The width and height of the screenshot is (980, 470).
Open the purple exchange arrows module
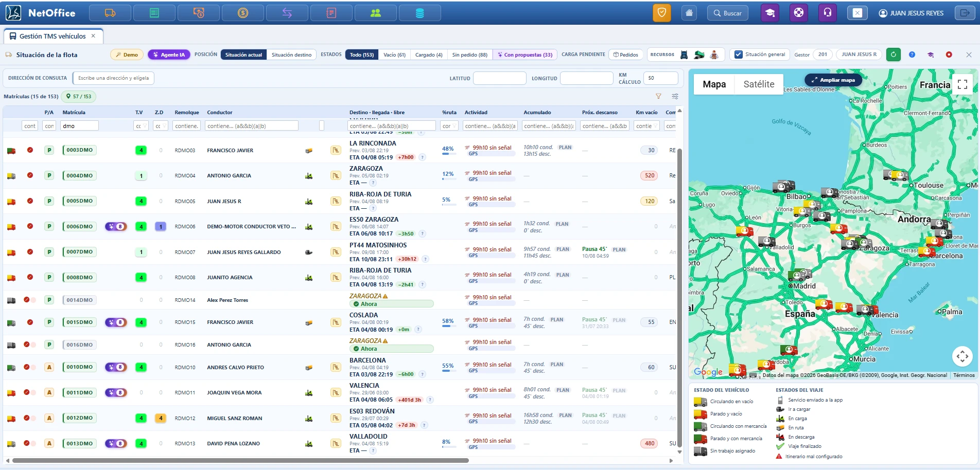coord(287,13)
